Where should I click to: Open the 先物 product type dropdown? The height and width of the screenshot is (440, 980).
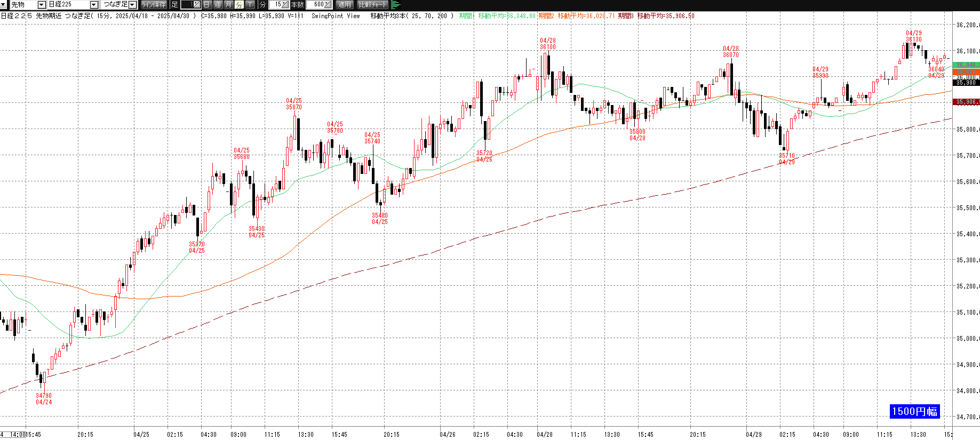pyautogui.click(x=41, y=4)
